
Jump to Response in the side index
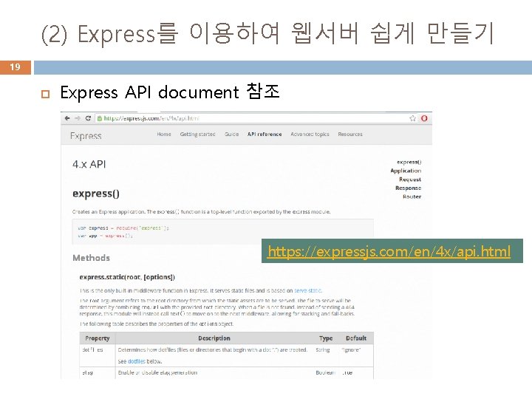click(x=408, y=188)
